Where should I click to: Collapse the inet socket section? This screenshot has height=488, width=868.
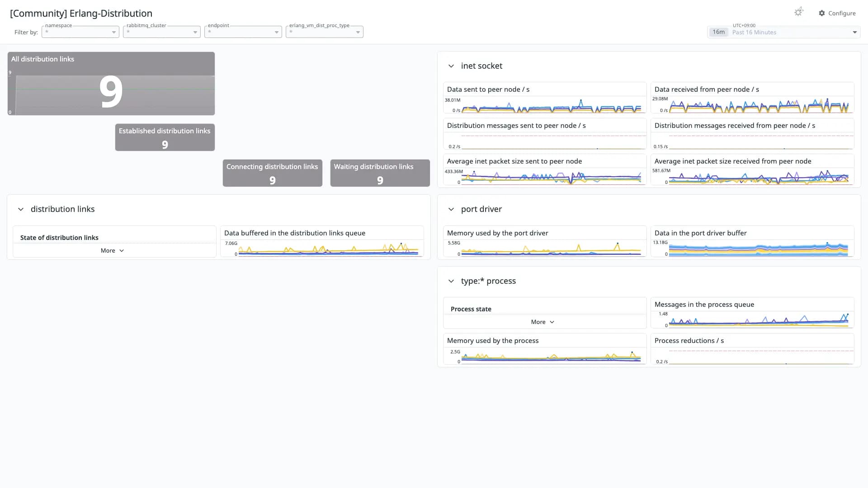451,66
